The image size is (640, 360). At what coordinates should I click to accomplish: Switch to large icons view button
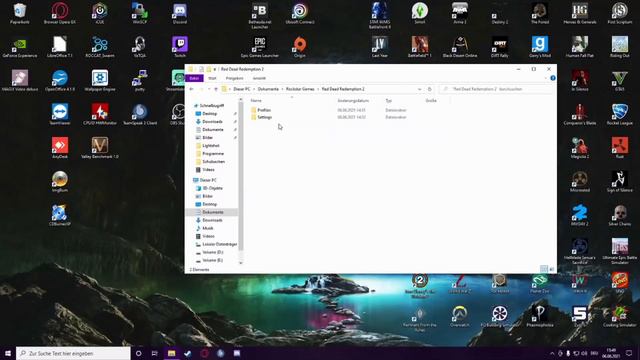[551, 269]
